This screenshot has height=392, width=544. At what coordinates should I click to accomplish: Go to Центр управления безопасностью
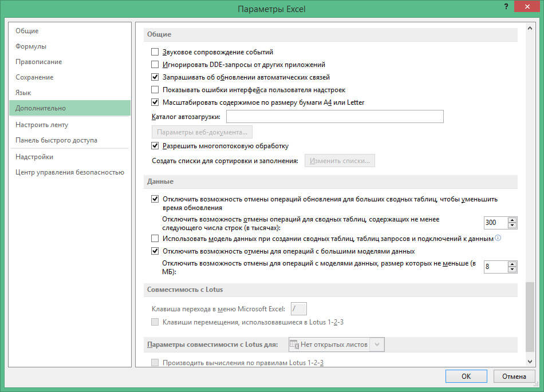(x=70, y=172)
